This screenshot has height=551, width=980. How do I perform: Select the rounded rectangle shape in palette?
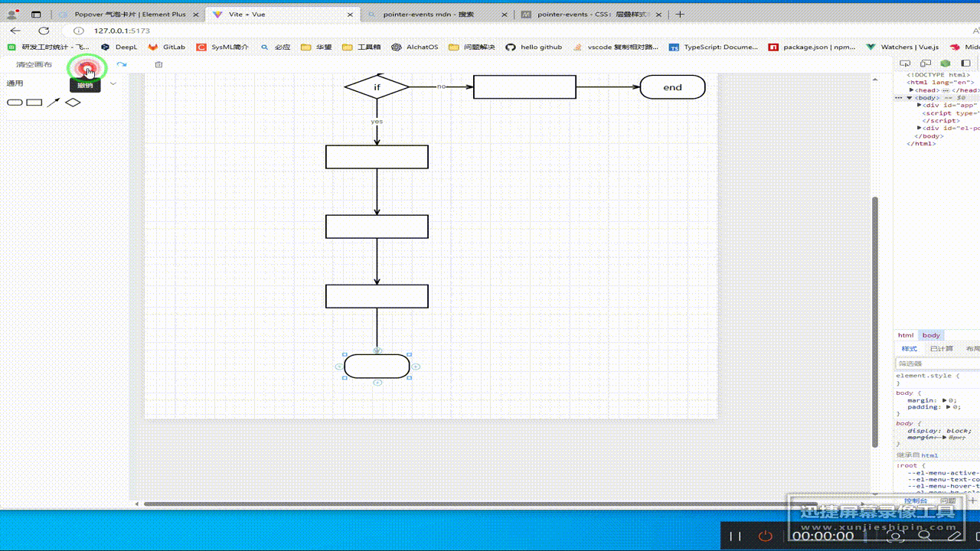[15, 103]
